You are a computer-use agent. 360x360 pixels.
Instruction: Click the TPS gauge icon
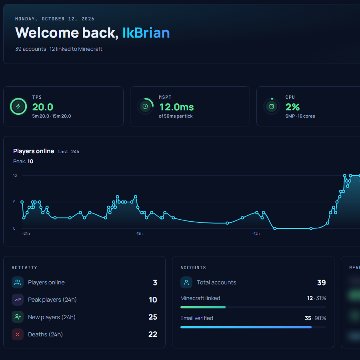click(x=18, y=107)
